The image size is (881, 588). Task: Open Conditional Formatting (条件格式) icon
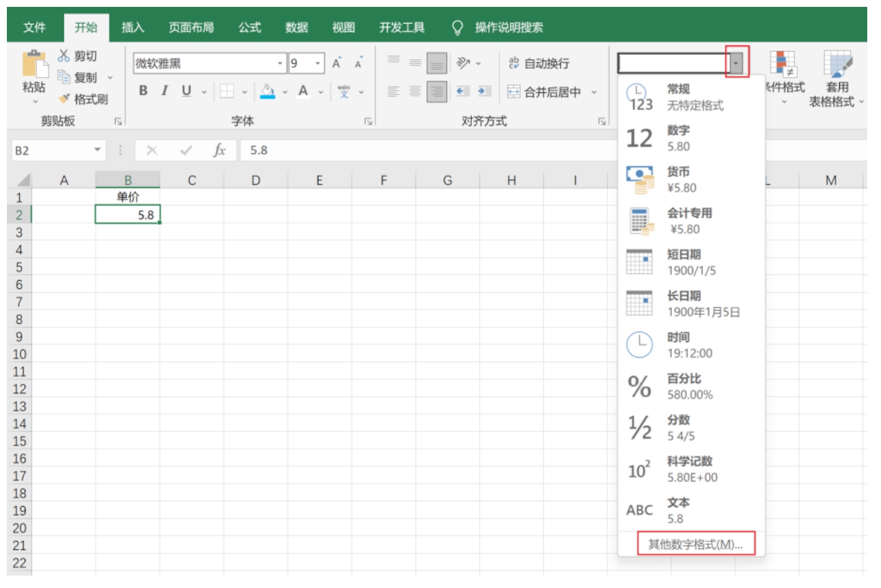(x=782, y=64)
